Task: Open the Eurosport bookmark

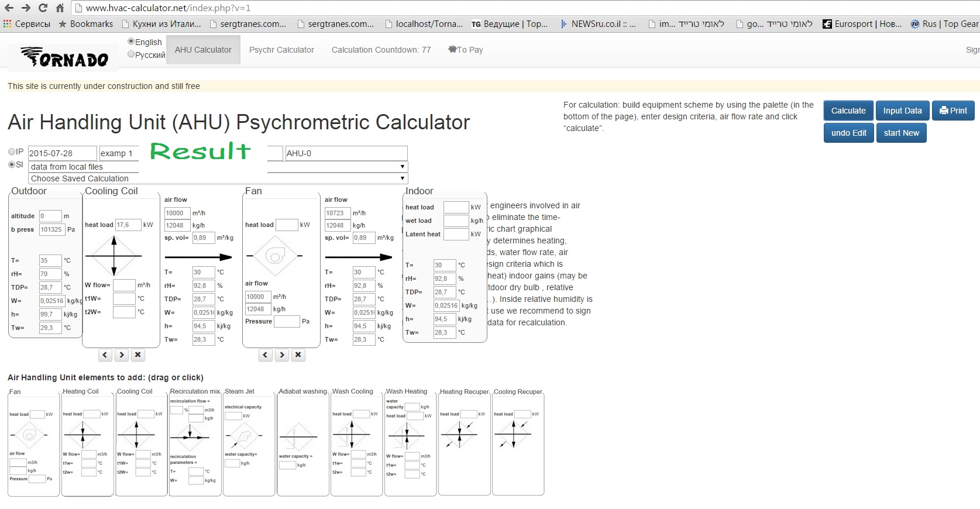Action: coord(862,24)
